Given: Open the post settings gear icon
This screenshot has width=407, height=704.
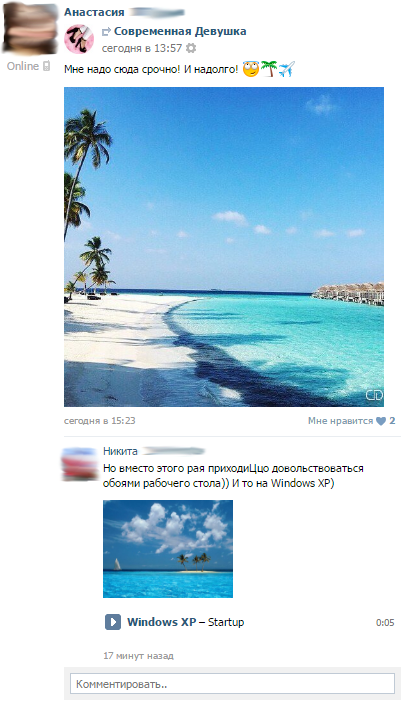Looking at the screenshot, I should [x=191, y=48].
